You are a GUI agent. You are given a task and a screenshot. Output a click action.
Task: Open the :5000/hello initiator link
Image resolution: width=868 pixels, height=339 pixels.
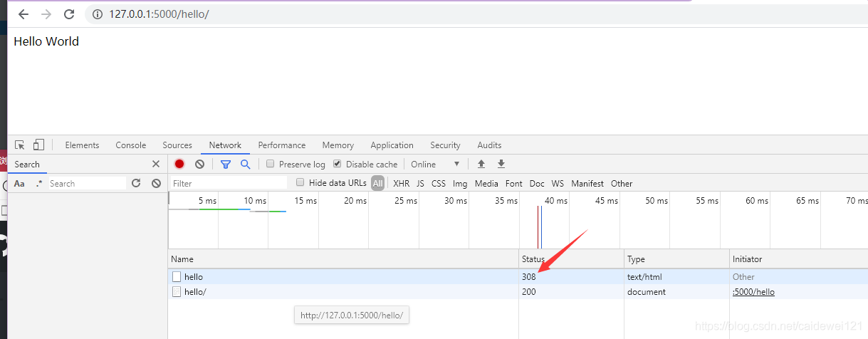(753, 292)
